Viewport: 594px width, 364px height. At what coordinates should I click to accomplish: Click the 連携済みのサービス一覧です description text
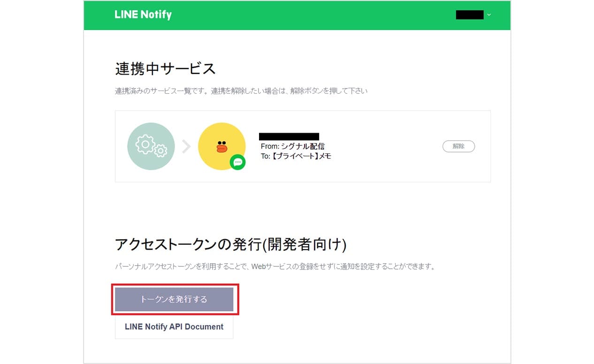click(x=241, y=91)
